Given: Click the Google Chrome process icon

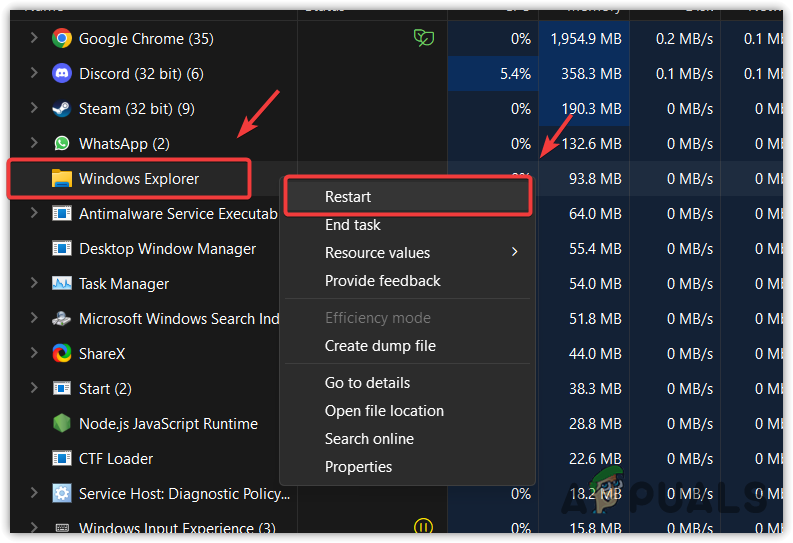Looking at the screenshot, I should point(62,38).
